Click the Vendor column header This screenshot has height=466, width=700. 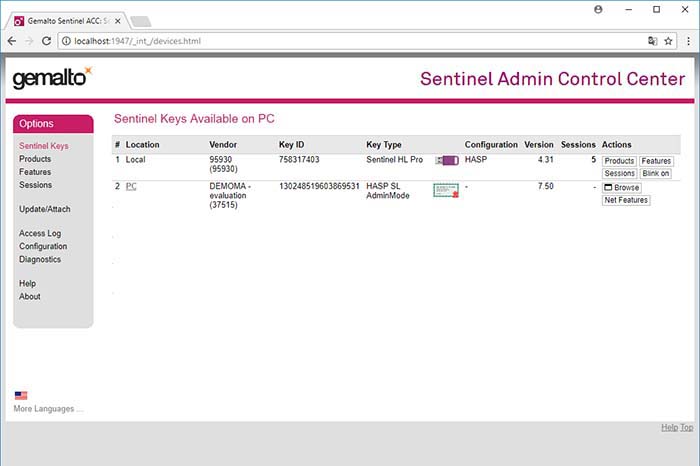pyautogui.click(x=223, y=145)
